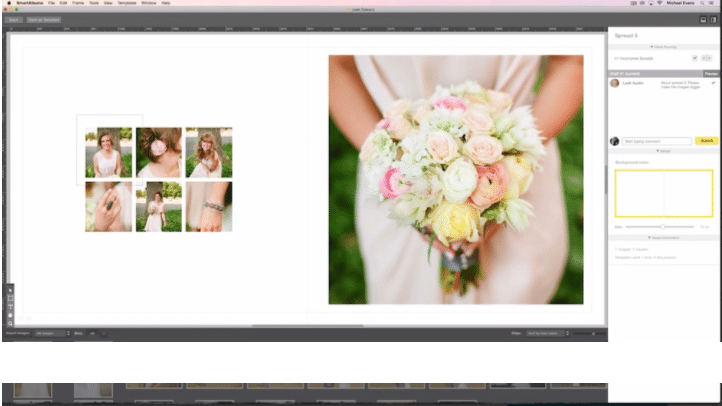The height and width of the screenshot is (406, 722).
Task: Open the File menu
Action: point(52,3)
